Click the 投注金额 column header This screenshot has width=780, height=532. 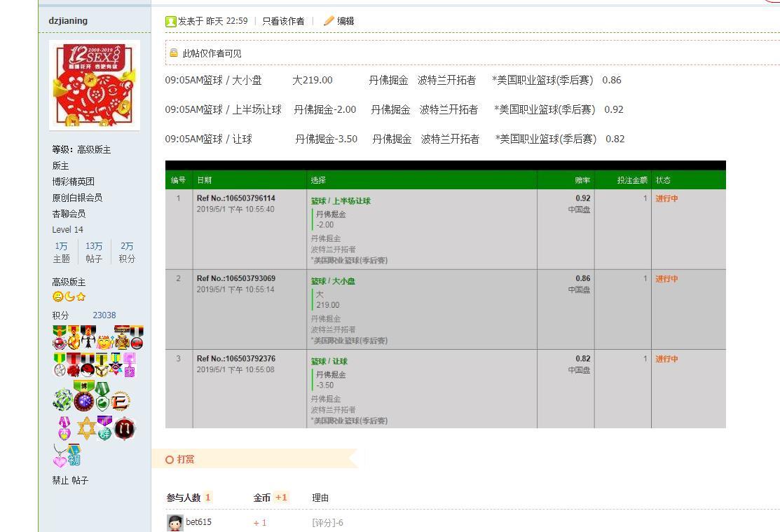[x=632, y=180]
